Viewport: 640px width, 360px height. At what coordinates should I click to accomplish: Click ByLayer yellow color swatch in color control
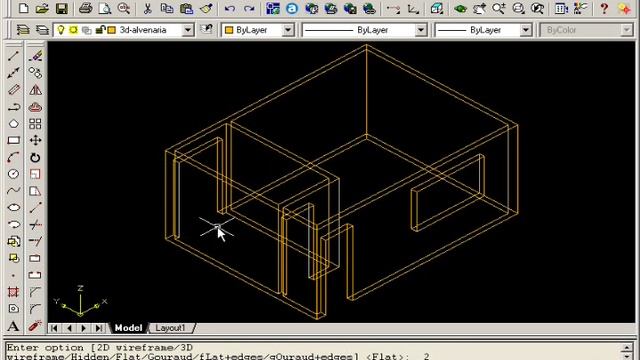click(x=229, y=30)
